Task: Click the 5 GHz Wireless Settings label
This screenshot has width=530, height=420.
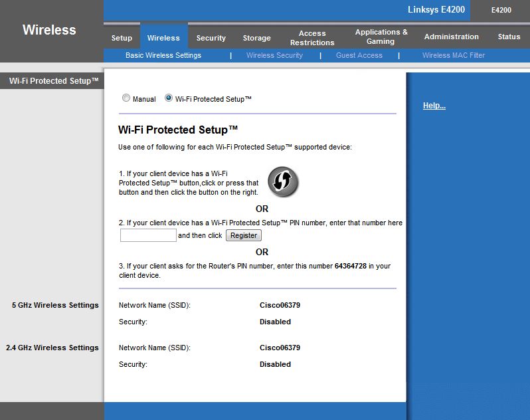Action: pos(55,305)
